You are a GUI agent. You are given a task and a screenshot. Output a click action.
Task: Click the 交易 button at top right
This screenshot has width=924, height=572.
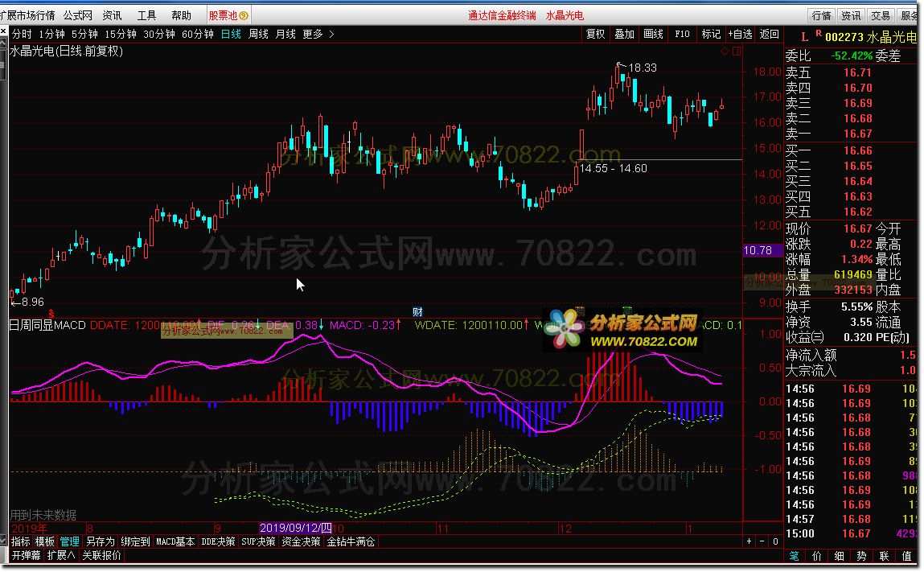881,16
